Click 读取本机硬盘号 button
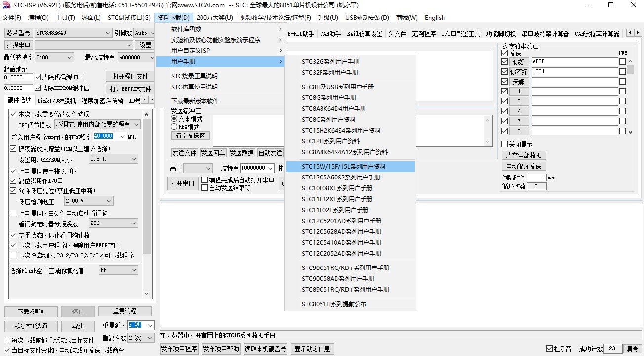The height and width of the screenshot is (356, 644). point(266,349)
